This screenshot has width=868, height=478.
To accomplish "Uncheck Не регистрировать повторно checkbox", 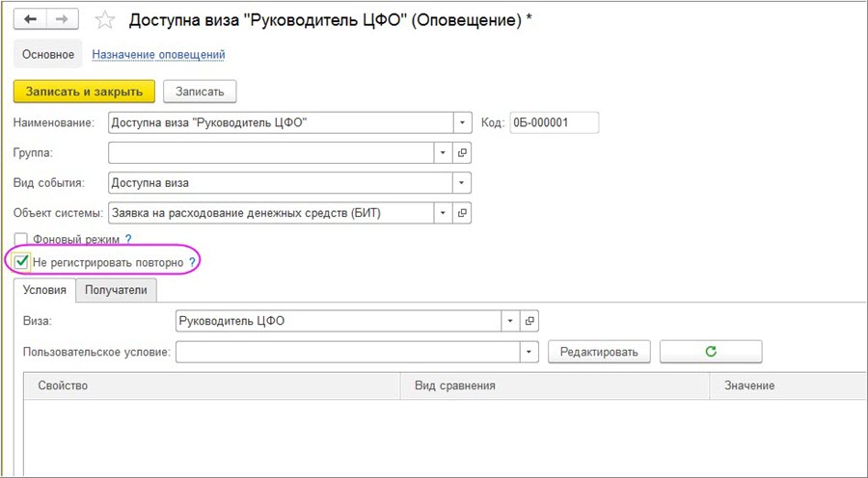I will pos(22,261).
